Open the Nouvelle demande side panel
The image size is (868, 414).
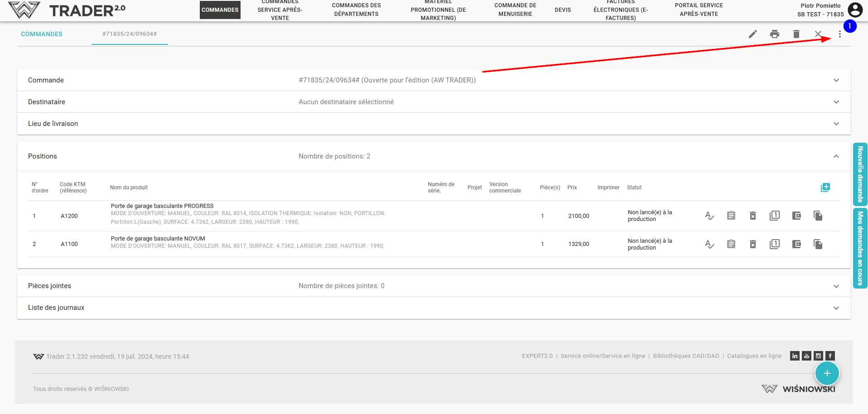[x=860, y=174]
